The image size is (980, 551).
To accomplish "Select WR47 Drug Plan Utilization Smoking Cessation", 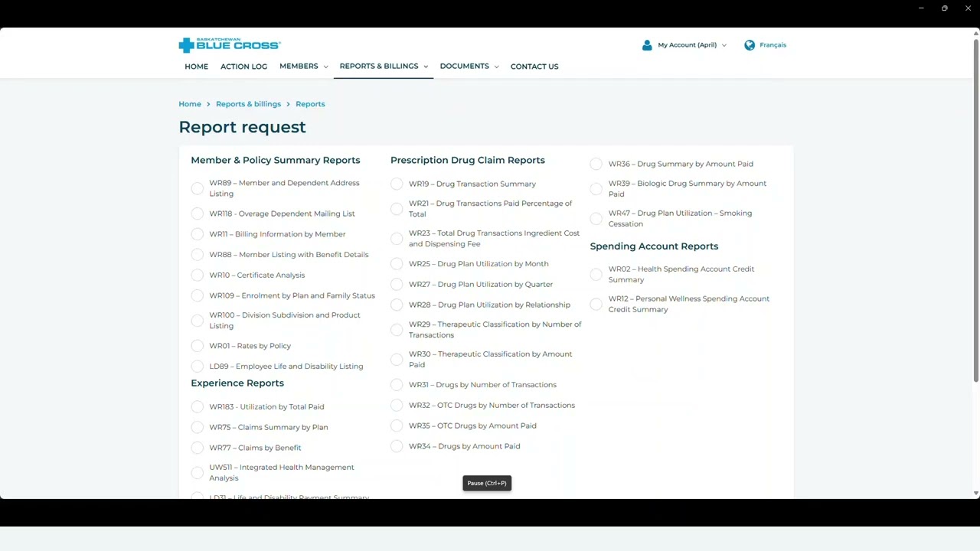I will [596, 219].
